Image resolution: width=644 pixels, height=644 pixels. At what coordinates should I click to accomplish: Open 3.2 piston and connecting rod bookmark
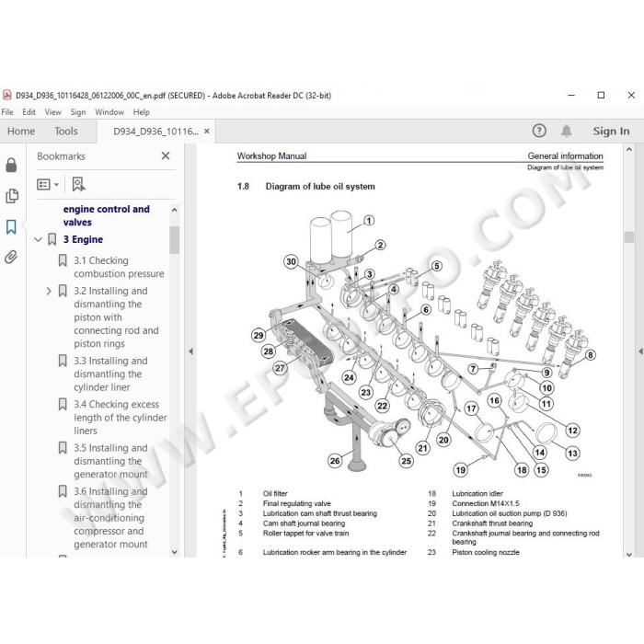tap(116, 317)
